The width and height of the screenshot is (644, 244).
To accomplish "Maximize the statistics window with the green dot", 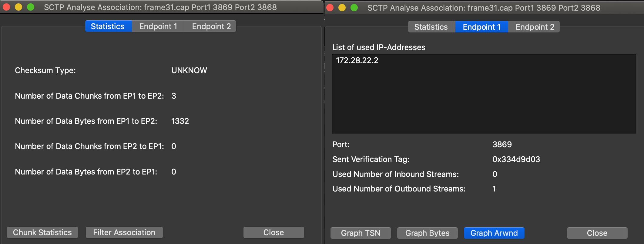I will [31, 7].
